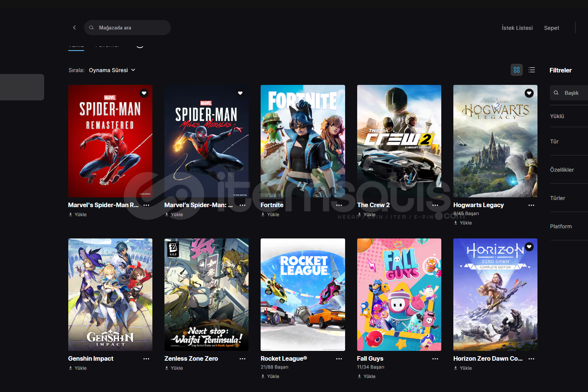Click the "Marvel's Spider-Man R..." title text
Image resolution: width=588 pixels, height=392 pixels.
click(x=103, y=205)
